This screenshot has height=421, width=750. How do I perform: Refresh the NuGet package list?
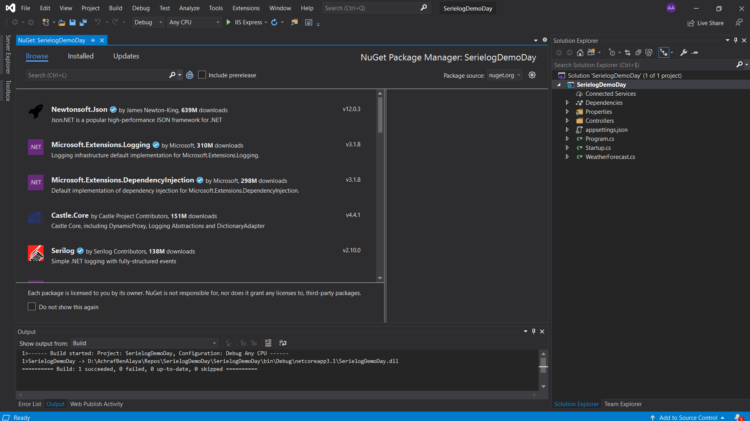coord(189,75)
